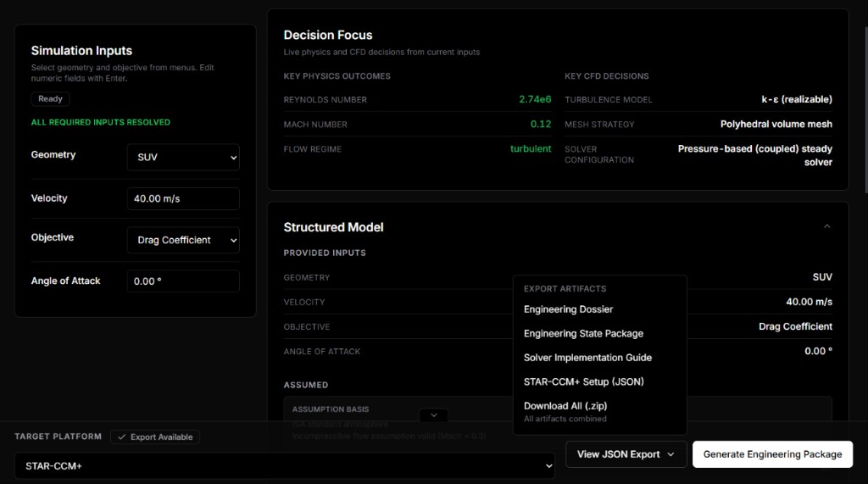This screenshot has width=868, height=484.
Task: Click the Export Available checkmark icon
Action: point(122,437)
